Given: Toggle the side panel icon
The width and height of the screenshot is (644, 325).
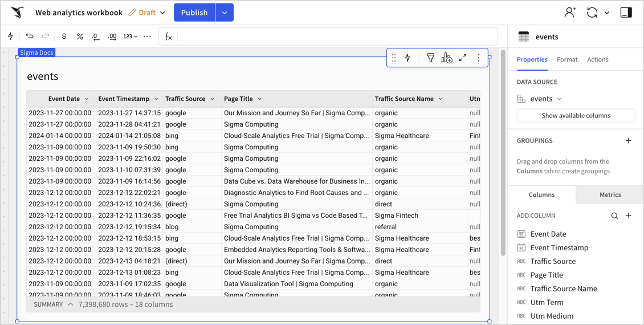Looking at the screenshot, I should 626,13.
